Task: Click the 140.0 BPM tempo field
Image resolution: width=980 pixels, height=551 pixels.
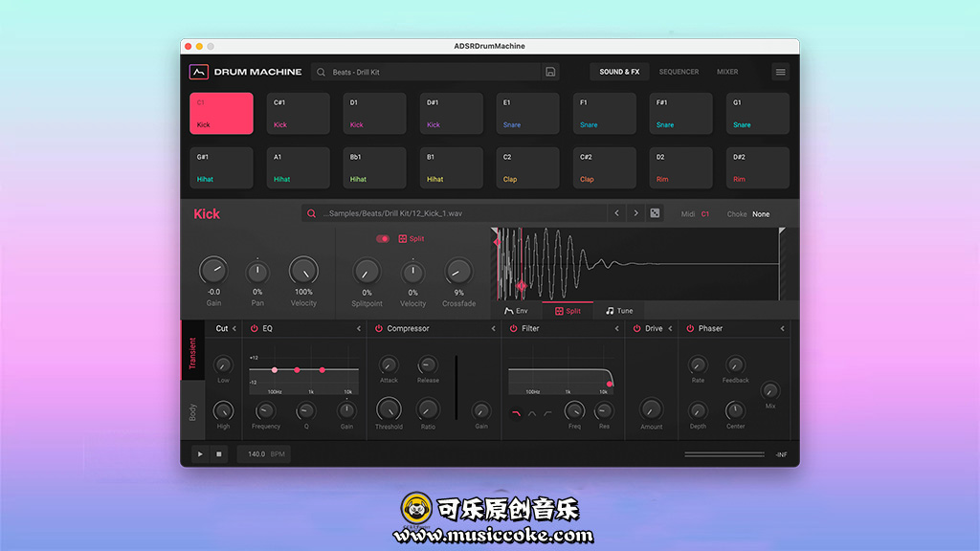Action: coord(266,454)
